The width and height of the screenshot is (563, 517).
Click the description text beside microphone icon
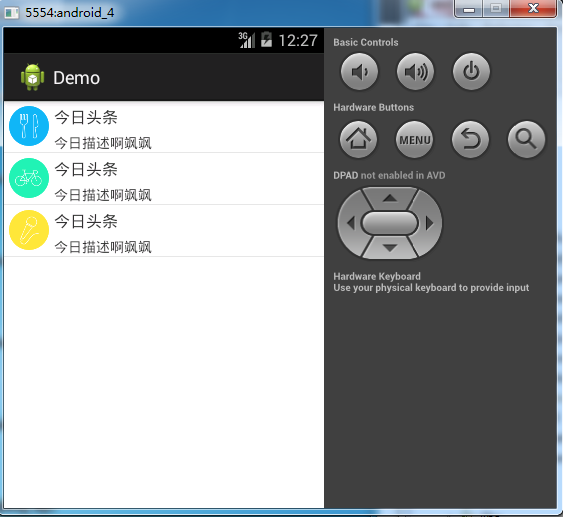point(103,247)
